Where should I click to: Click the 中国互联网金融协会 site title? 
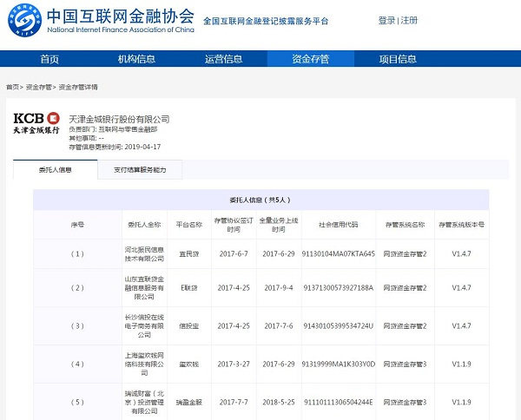click(x=121, y=16)
